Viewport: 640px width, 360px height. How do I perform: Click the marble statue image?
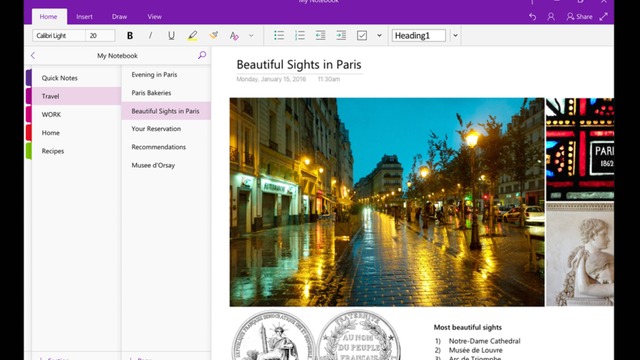pos(580,254)
